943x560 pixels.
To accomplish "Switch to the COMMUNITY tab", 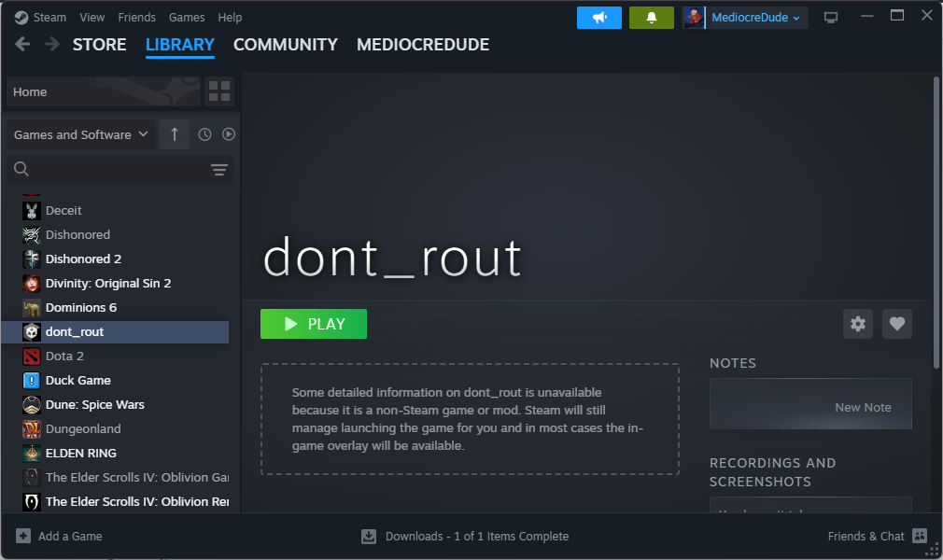I will point(285,45).
